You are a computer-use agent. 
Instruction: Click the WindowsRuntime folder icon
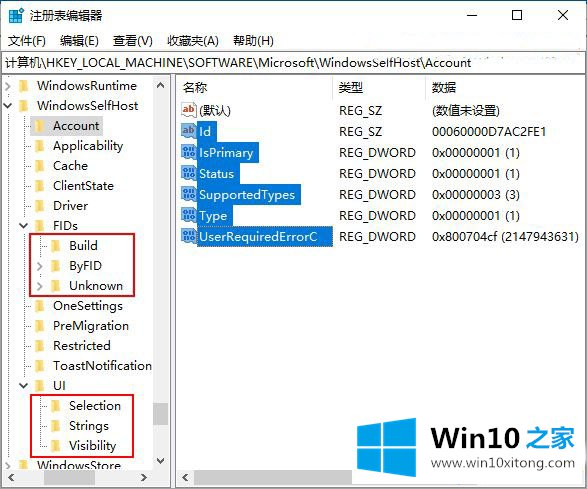tap(24, 86)
